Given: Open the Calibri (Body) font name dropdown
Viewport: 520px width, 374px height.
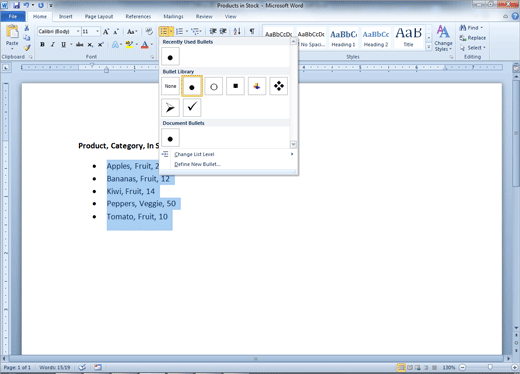Looking at the screenshot, I should pyautogui.click(x=78, y=31).
